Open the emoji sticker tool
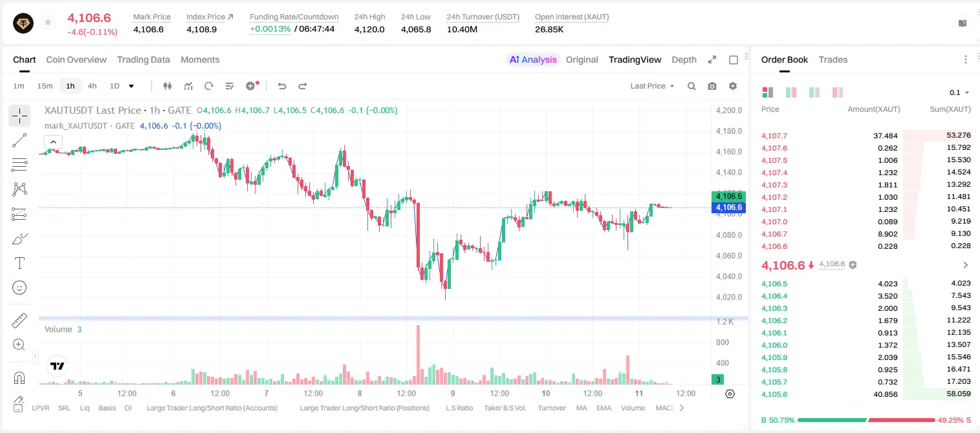Screen dimensions: 980x433 [19, 288]
